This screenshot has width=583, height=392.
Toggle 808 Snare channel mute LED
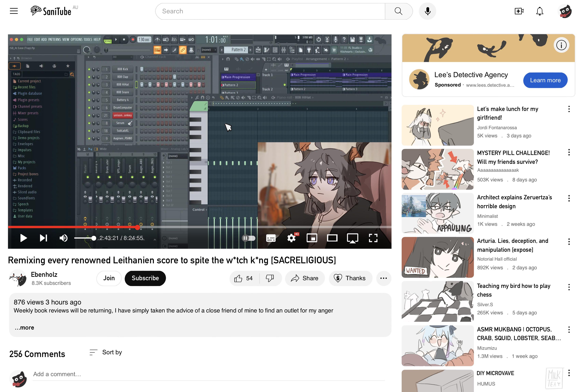click(x=89, y=92)
